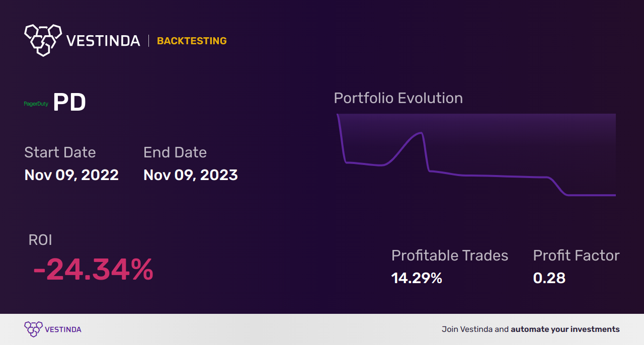
Task: Click the Portfolio Evolution heading
Action: (398, 98)
